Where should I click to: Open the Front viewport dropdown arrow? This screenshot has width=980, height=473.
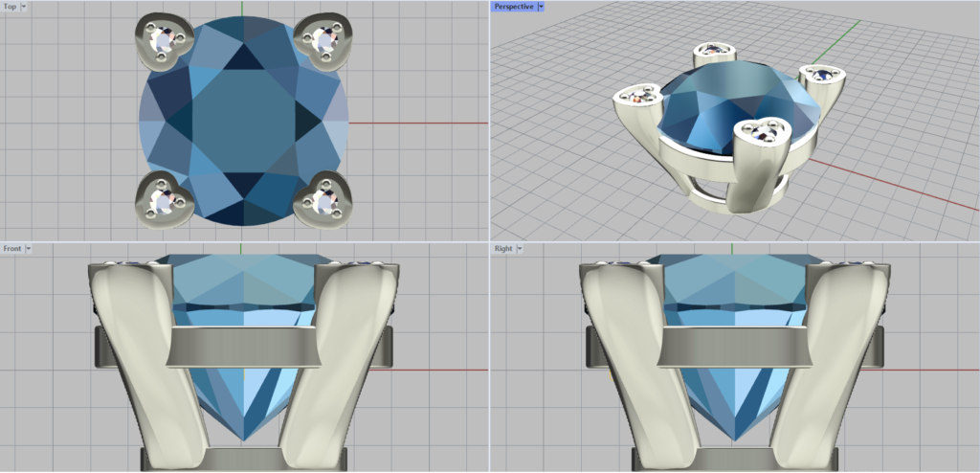tap(29, 248)
